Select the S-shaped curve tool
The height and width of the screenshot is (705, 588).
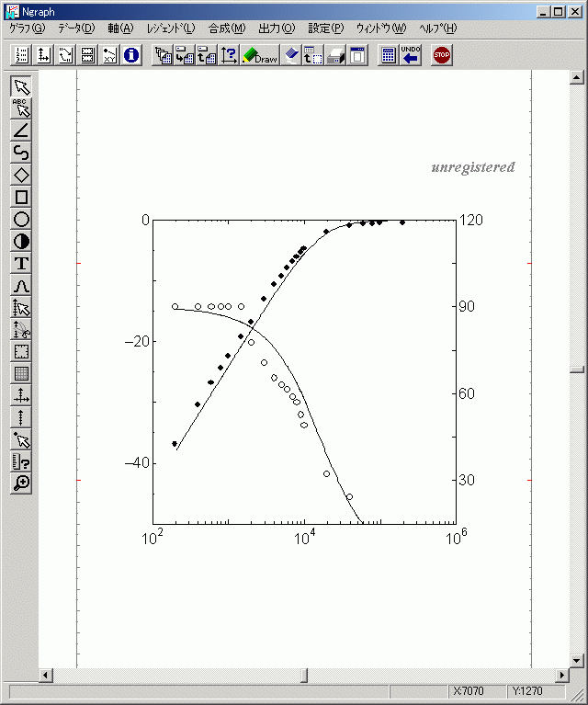tap(22, 153)
